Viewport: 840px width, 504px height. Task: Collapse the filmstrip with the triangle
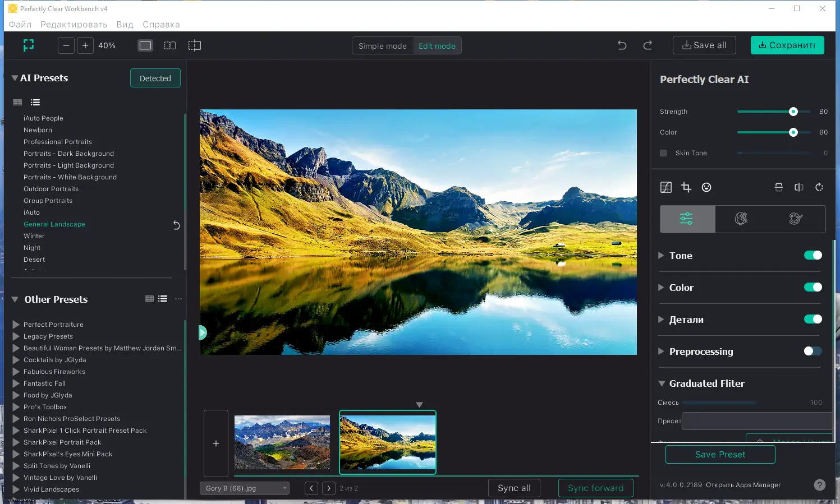click(x=419, y=405)
